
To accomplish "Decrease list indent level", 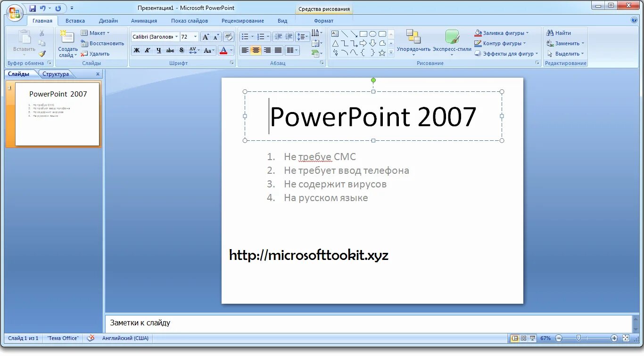I will tap(278, 37).
